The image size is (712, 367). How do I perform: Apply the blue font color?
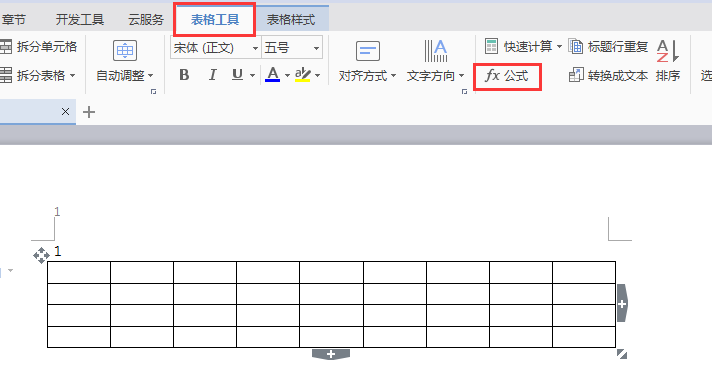(x=272, y=75)
